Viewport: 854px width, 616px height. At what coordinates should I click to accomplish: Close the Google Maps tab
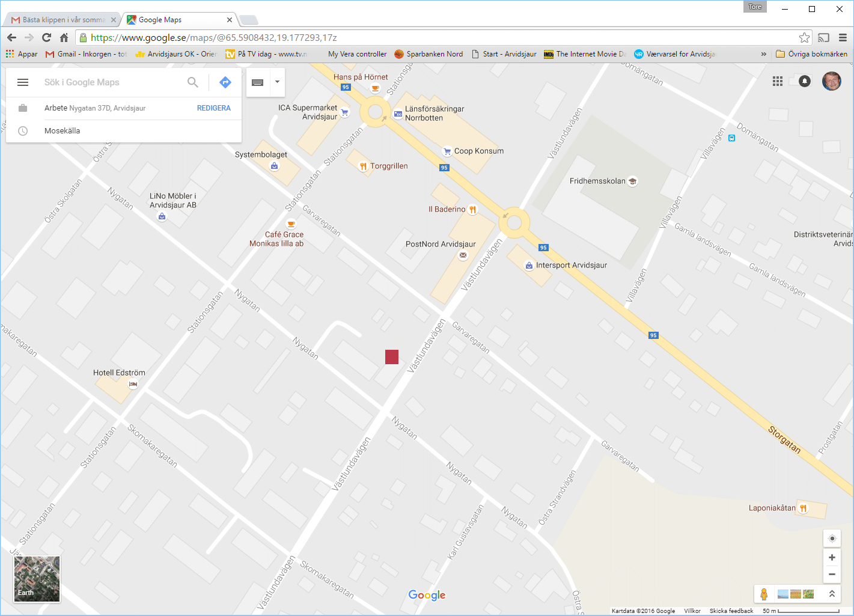point(230,20)
